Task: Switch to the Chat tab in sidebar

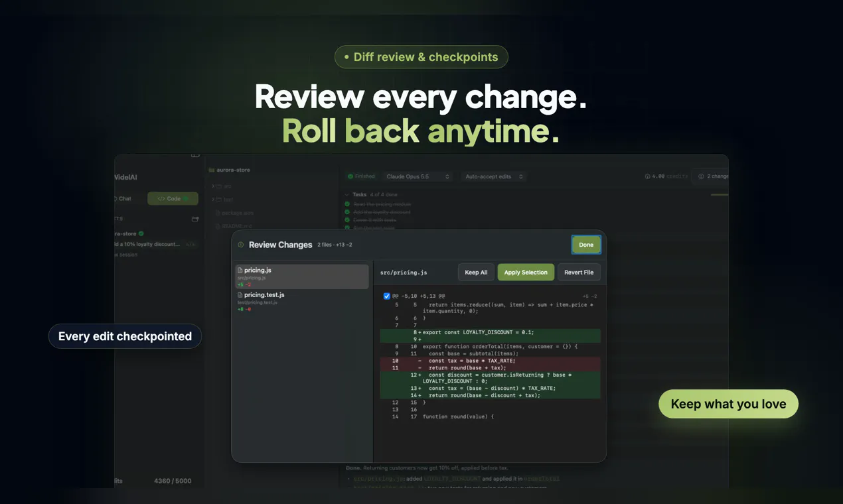Action: click(125, 199)
